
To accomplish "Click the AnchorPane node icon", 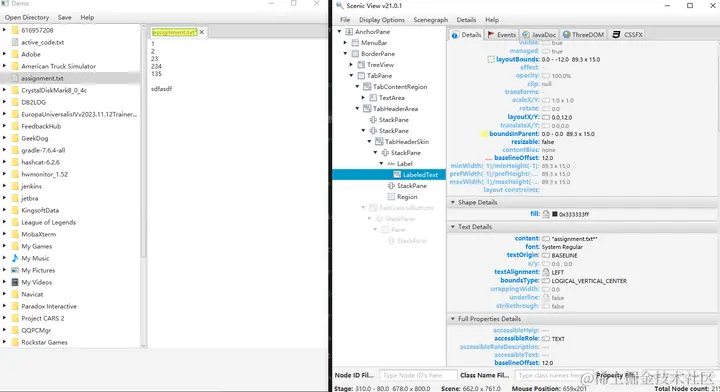I will pos(349,32).
